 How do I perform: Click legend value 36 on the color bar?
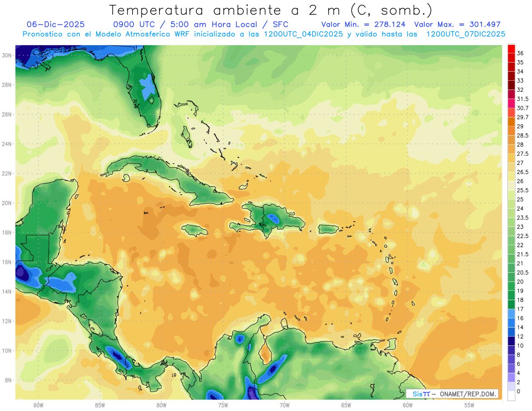[520, 53]
